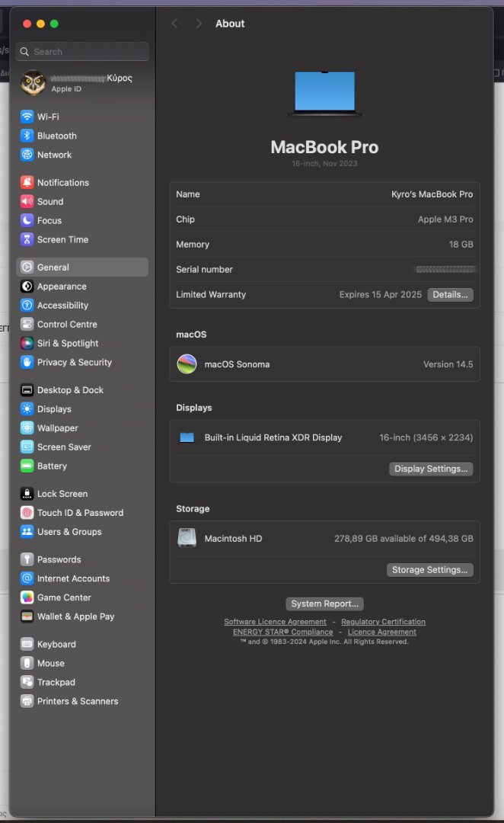Open Desktop & Dock icon
Image resolution: width=504 pixels, height=823 pixels.
point(27,390)
